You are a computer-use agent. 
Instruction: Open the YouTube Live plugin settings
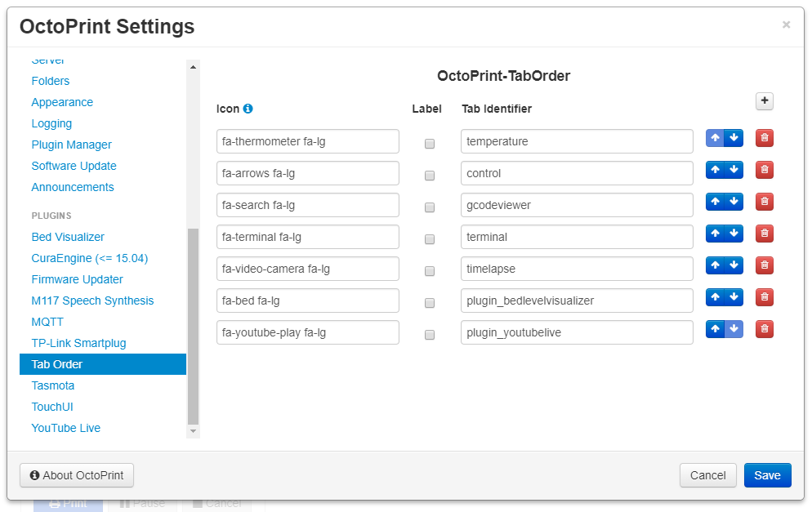tap(66, 428)
